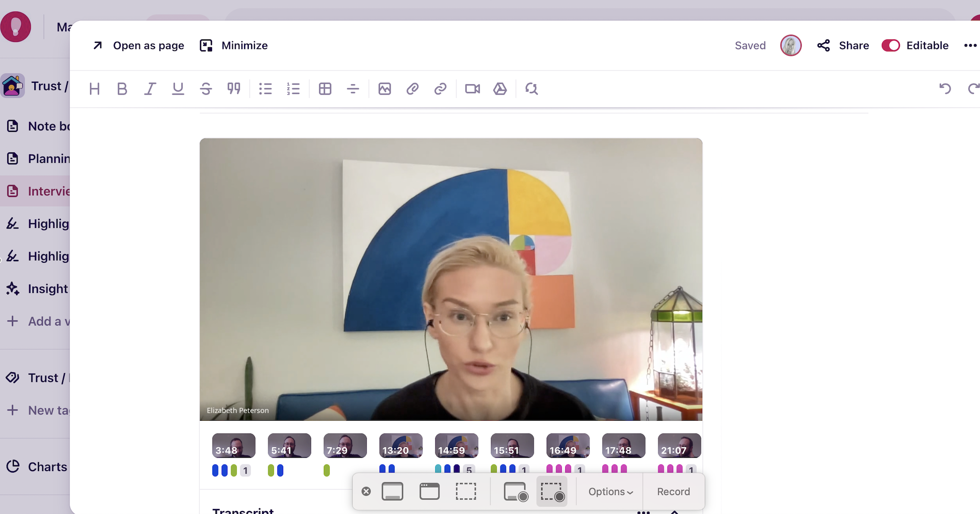Select the record selected portion mode
Viewport: 980px width, 514px height.
pos(552,492)
